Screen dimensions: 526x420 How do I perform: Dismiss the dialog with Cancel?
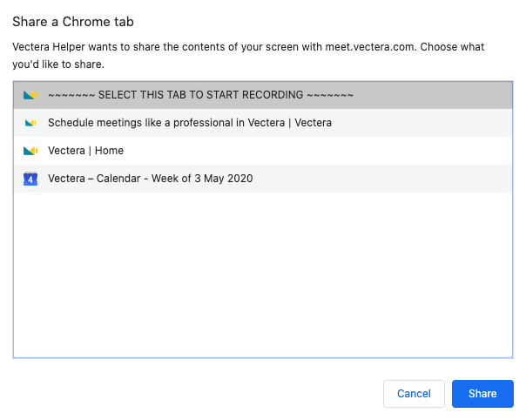coord(414,394)
